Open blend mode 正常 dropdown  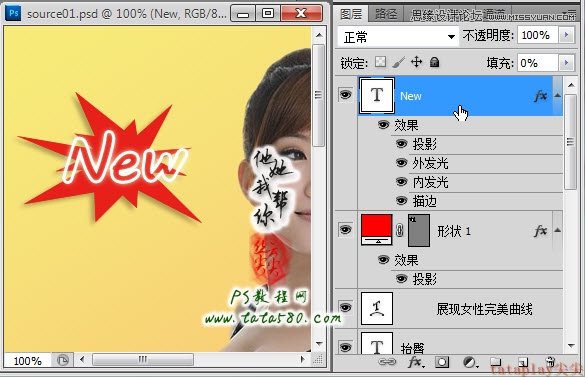pos(398,37)
